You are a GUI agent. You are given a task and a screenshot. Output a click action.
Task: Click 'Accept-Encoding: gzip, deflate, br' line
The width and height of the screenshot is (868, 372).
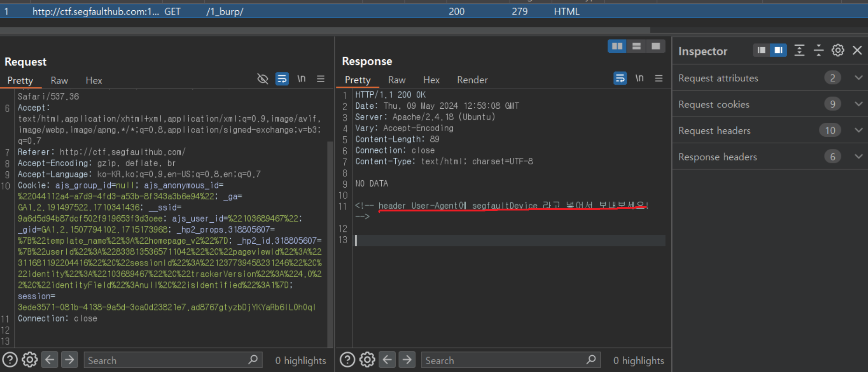pos(97,163)
